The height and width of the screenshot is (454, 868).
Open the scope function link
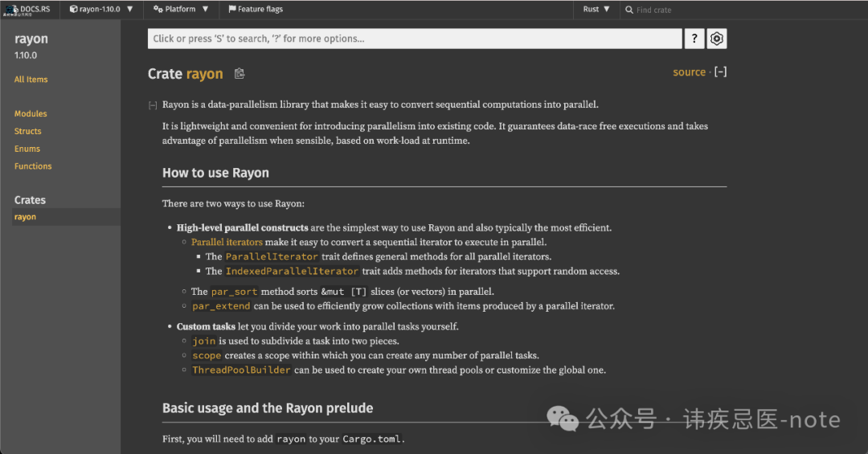[x=207, y=355]
